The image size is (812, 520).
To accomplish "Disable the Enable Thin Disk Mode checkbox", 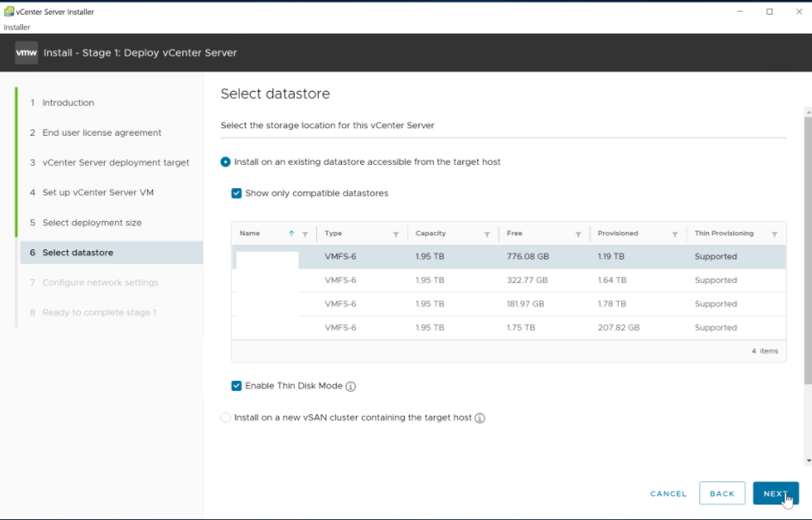I will (x=236, y=386).
